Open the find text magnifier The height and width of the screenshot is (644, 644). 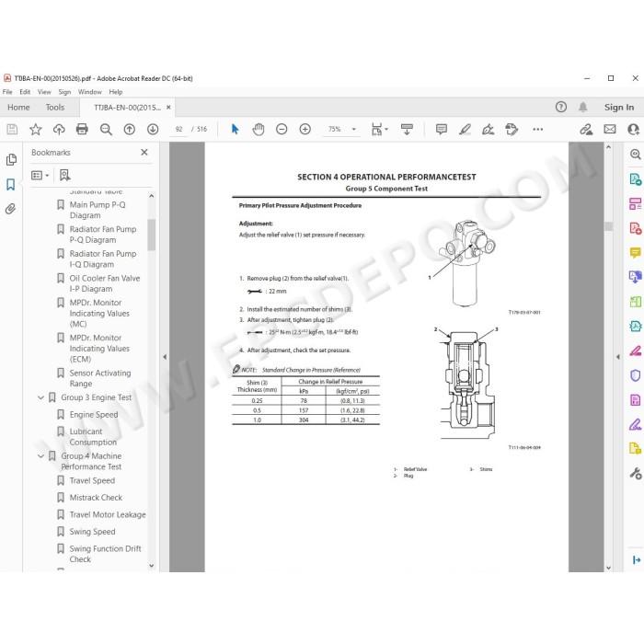click(106, 130)
